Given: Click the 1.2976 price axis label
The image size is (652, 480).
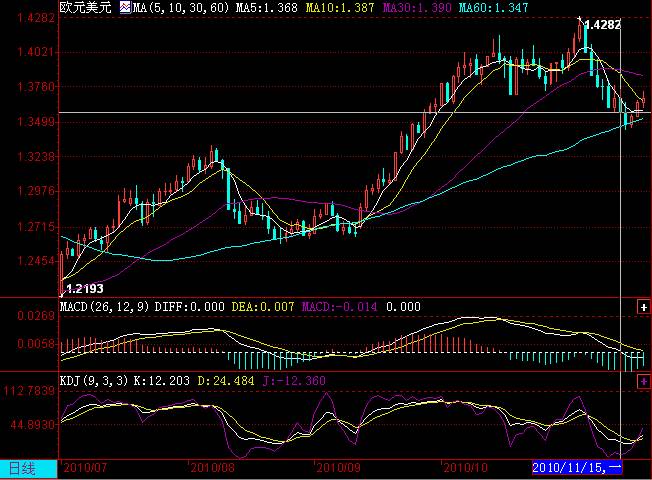Looking at the screenshot, I should pos(36,191).
